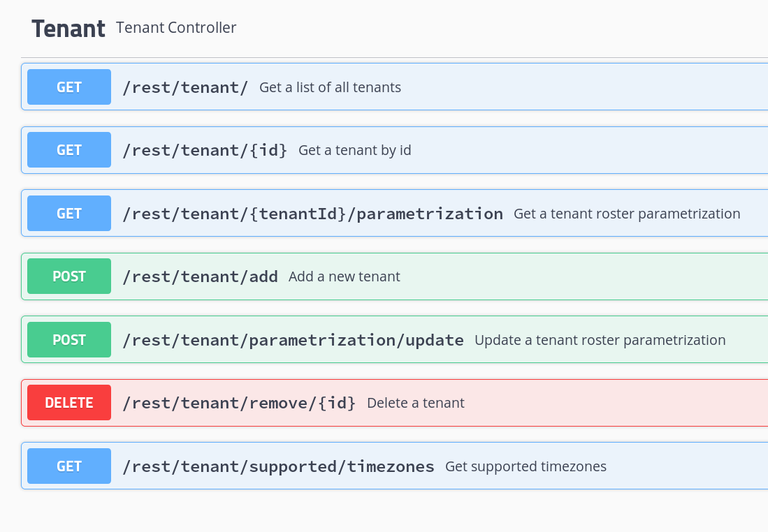
Task: Click the POST badge for /rest/tenant/add
Action: [68, 276]
